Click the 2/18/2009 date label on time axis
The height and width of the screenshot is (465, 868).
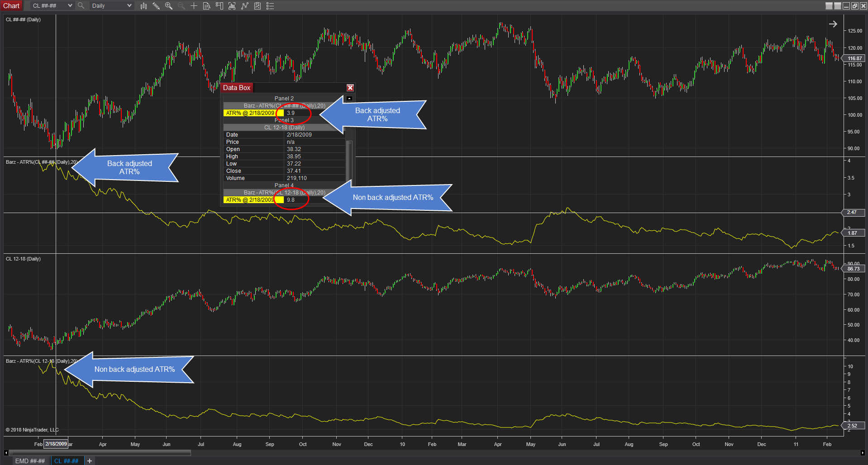click(56, 444)
